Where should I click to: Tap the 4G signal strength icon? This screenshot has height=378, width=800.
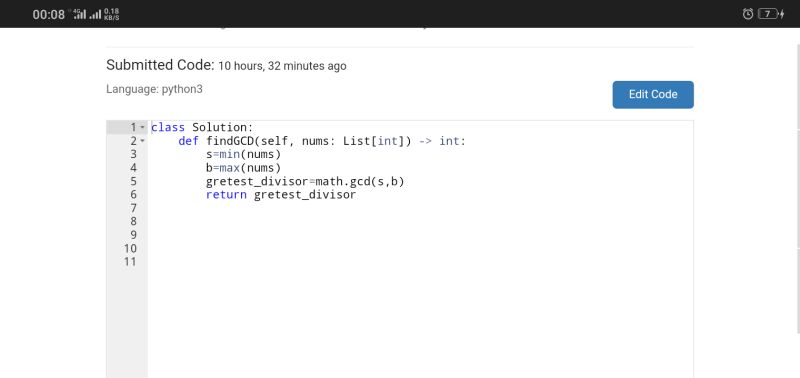79,14
